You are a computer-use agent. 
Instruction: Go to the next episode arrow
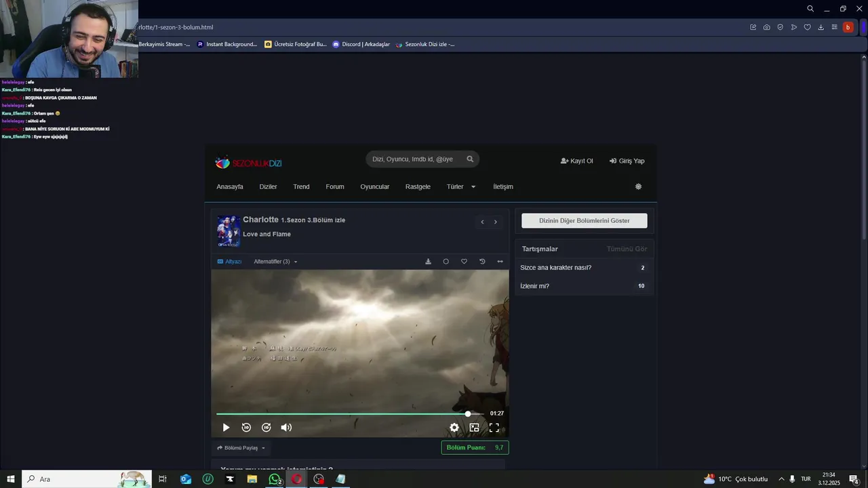click(x=496, y=222)
